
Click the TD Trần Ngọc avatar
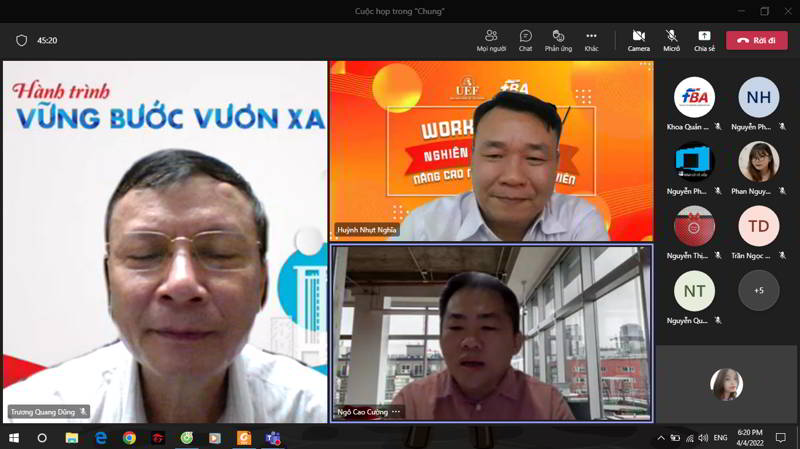[x=759, y=226]
